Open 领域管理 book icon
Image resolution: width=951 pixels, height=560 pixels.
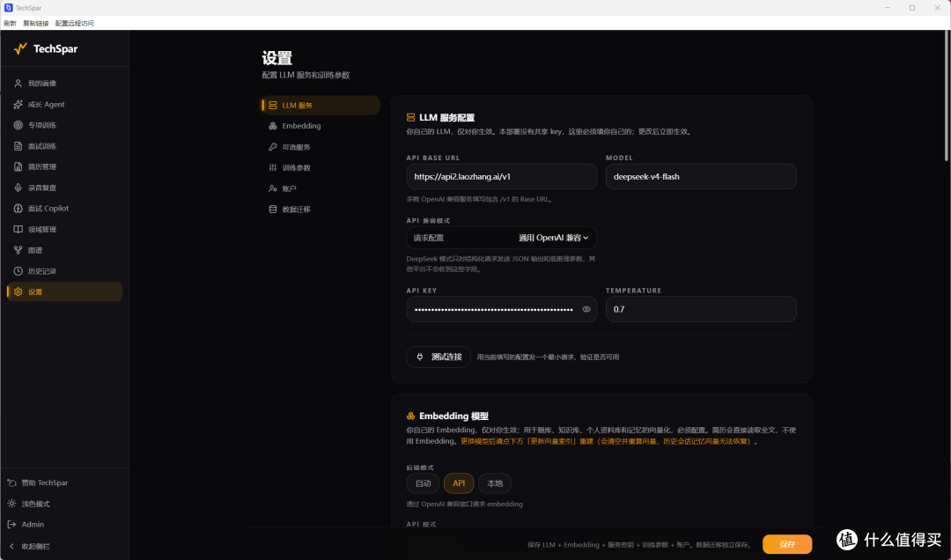(x=18, y=229)
